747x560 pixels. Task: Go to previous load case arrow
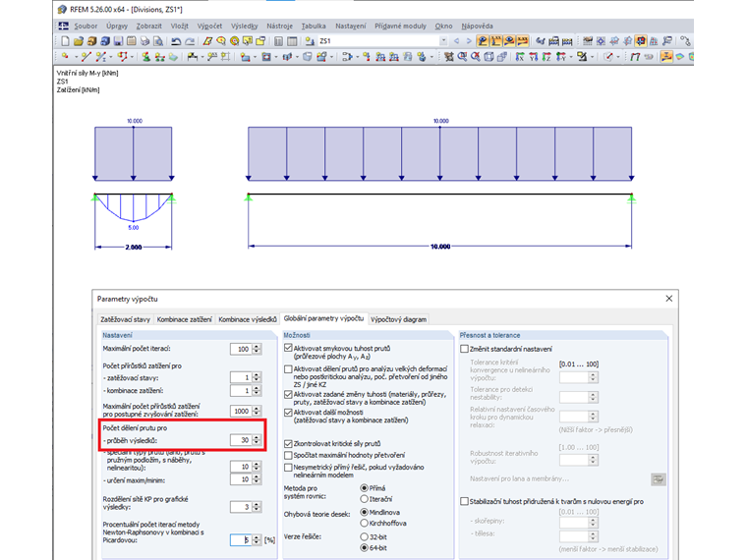(x=456, y=41)
